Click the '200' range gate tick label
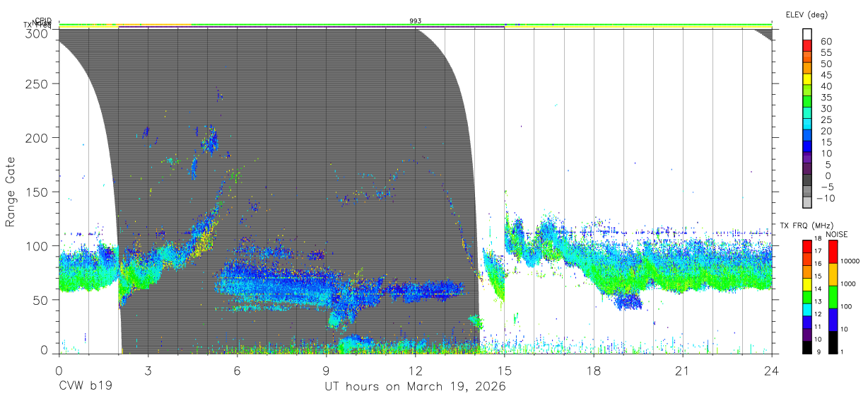This screenshot has height=401, width=868. [38, 137]
